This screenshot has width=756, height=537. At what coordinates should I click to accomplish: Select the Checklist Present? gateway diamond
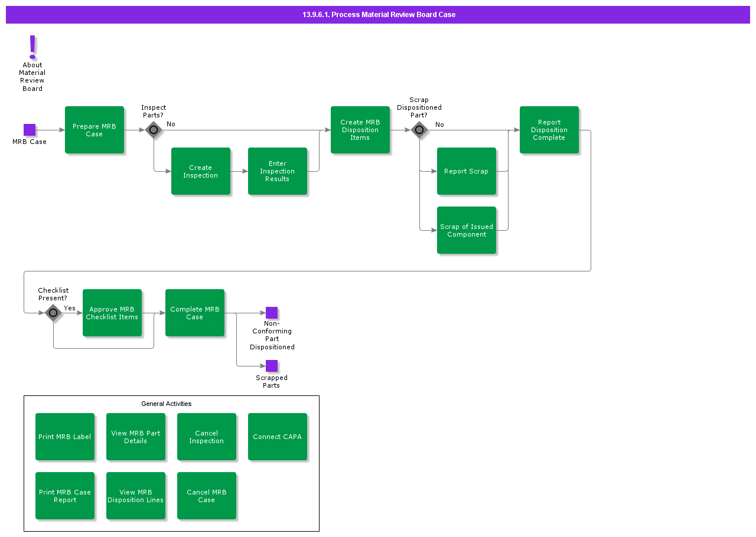[x=53, y=313]
